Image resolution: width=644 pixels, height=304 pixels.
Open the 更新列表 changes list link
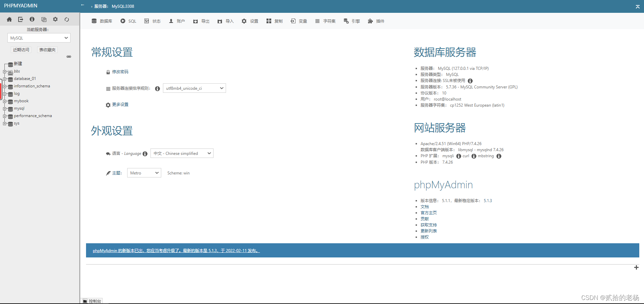429,231
